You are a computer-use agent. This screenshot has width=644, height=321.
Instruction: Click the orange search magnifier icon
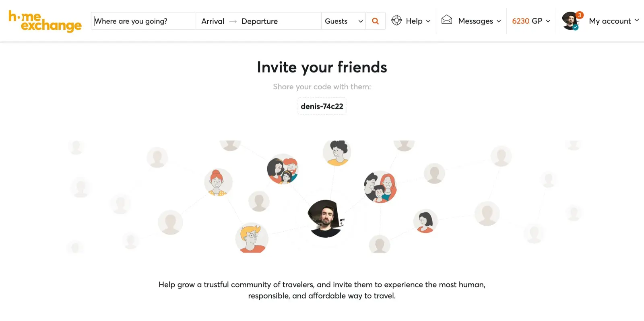click(375, 21)
